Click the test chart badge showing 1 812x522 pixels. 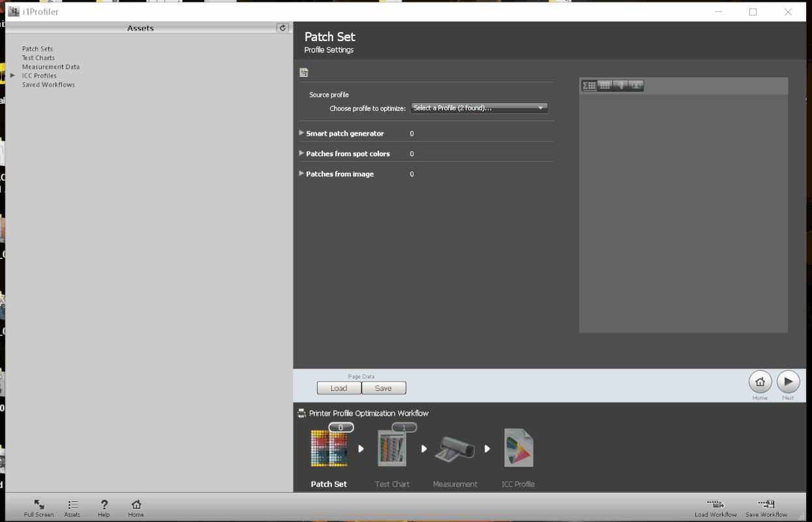coord(404,427)
